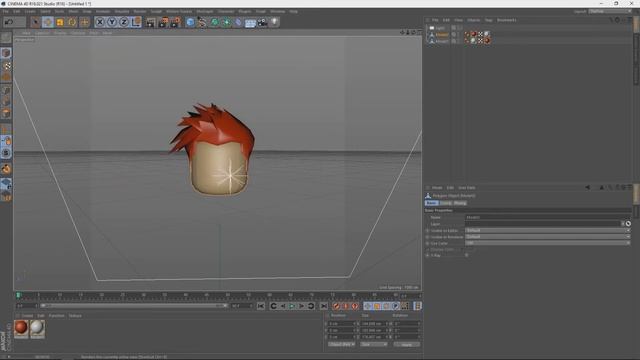Switch to the Basic tab in Attributes

[431, 203]
